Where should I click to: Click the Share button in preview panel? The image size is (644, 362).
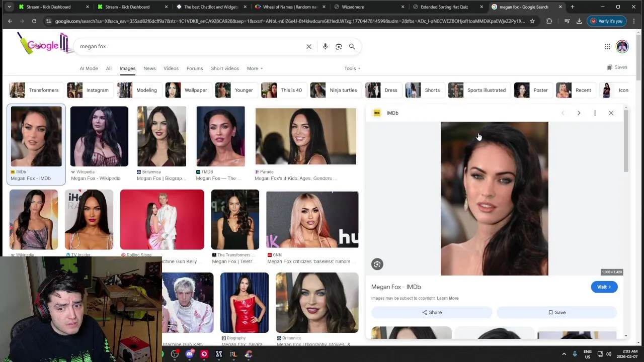click(432, 312)
